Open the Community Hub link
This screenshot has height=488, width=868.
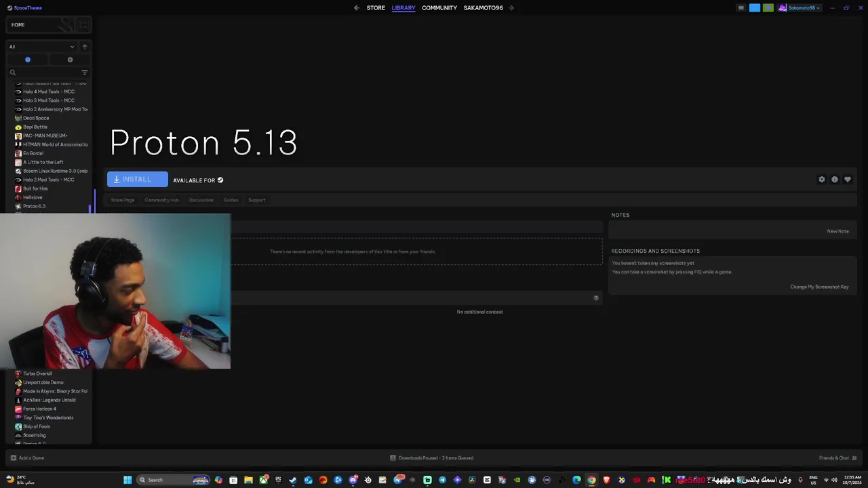[161, 200]
